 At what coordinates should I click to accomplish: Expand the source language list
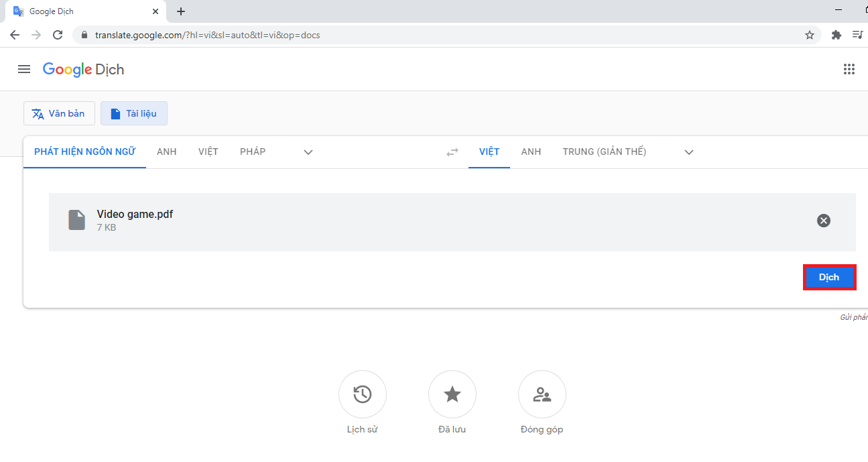tap(308, 152)
